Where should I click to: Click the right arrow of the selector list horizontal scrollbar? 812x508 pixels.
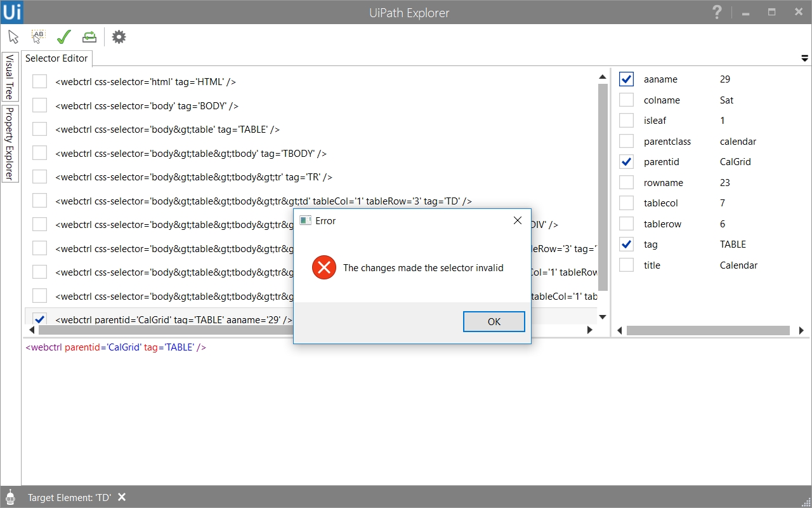pos(590,330)
